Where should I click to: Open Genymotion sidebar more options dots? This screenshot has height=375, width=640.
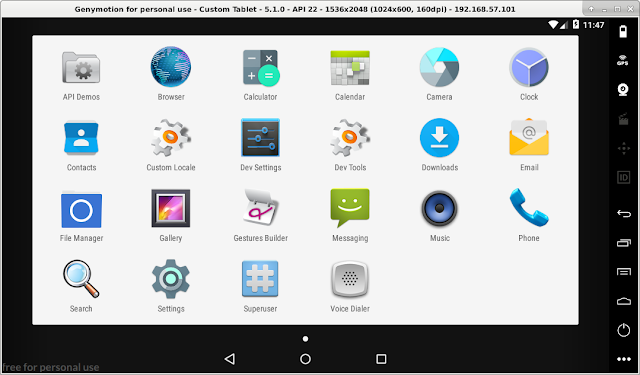click(624, 359)
